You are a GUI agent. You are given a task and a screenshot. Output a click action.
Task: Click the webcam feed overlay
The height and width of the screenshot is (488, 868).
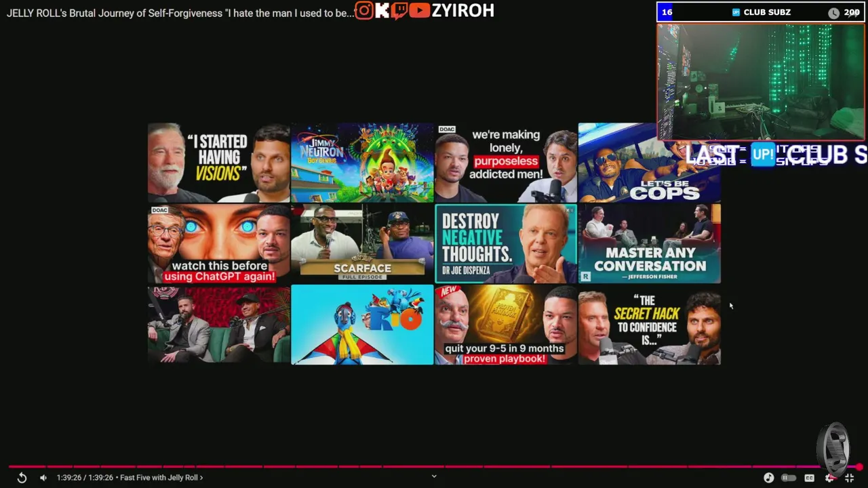click(761, 81)
